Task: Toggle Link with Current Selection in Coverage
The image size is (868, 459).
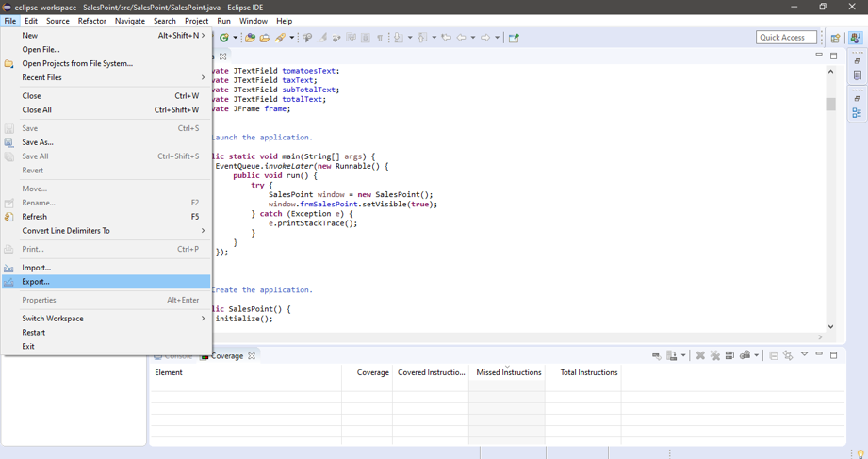Action: pos(788,355)
